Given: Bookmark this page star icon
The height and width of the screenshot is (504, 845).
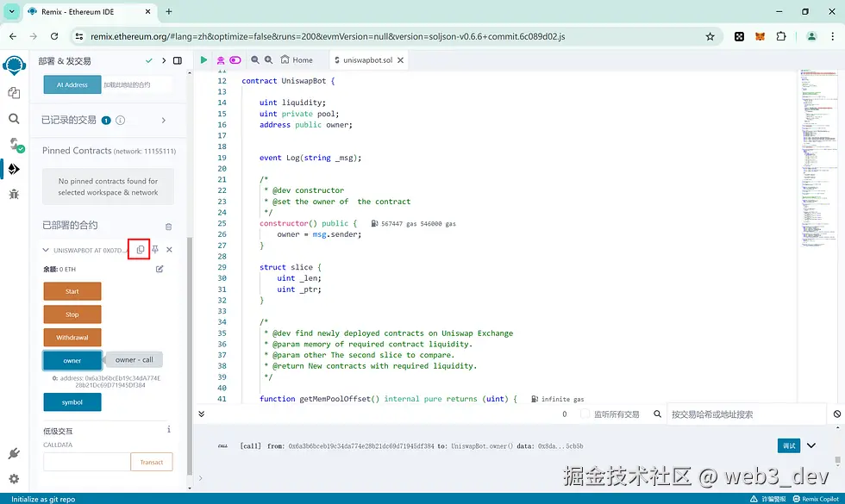Looking at the screenshot, I should coord(710,36).
